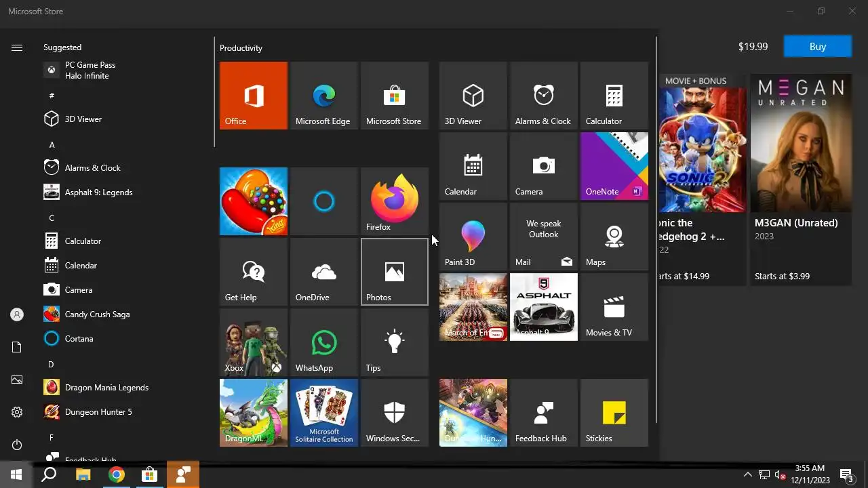Expand the Start menu hamburger

click(17, 47)
